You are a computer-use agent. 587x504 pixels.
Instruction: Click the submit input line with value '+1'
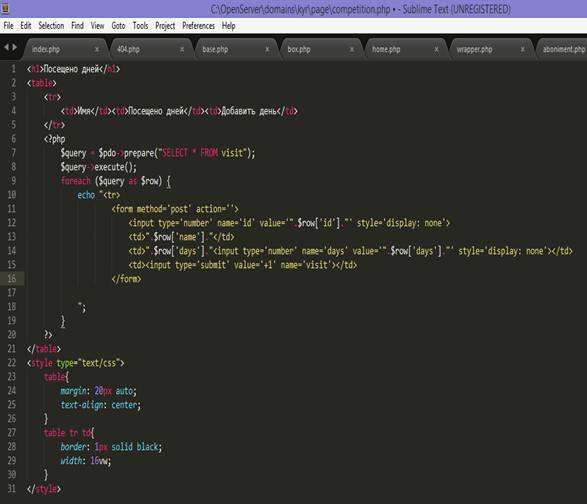[x=243, y=265]
